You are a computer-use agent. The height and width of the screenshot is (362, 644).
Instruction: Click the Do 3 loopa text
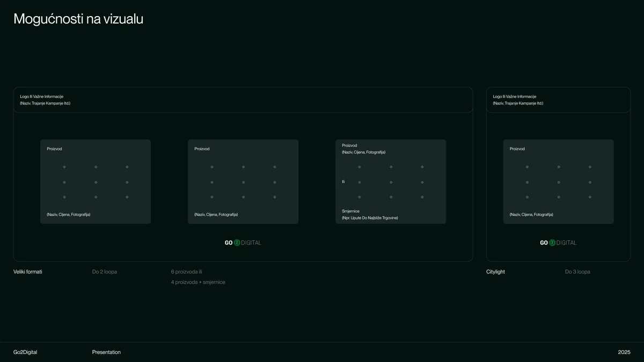tap(577, 272)
